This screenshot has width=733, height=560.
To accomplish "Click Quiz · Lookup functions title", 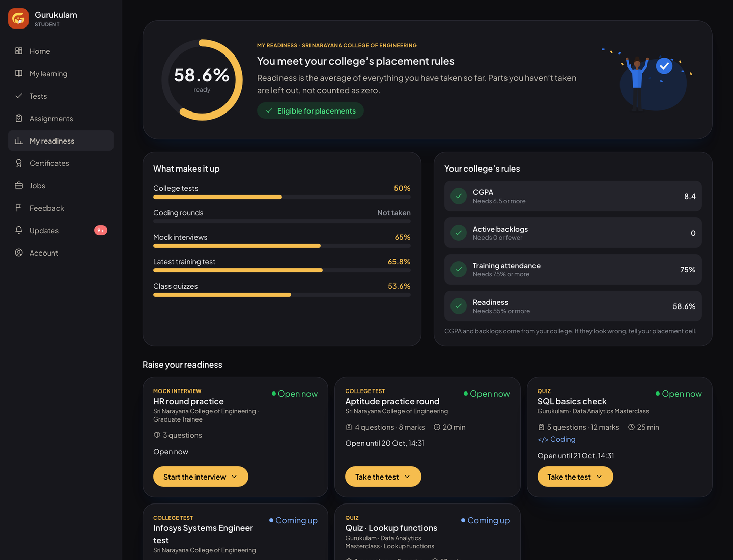I will 391,528.
